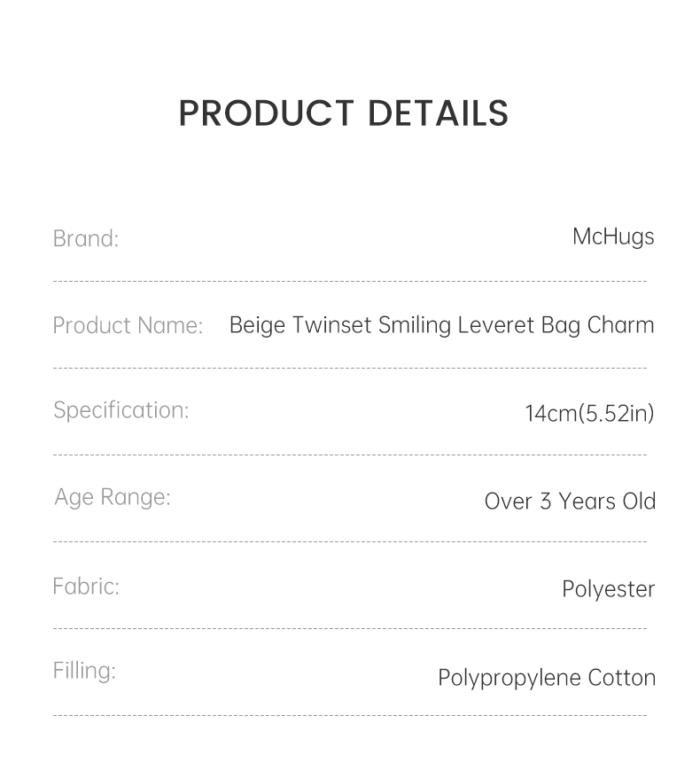Image resolution: width=700 pixels, height=762 pixels.
Task: Click the 'Product Name:' label
Action: click(128, 325)
